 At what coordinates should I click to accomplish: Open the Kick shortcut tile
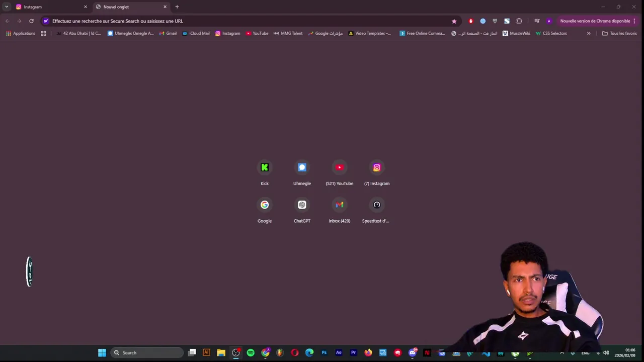[x=265, y=173]
